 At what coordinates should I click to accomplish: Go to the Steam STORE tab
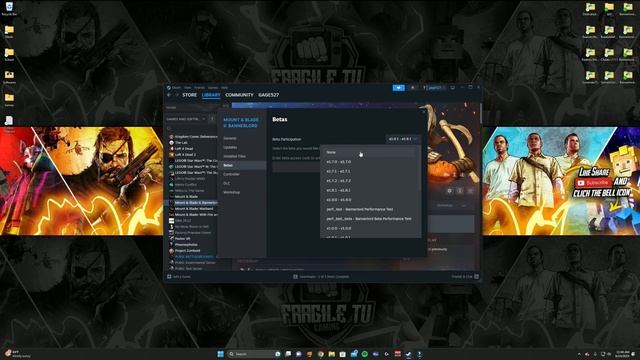(x=189, y=95)
